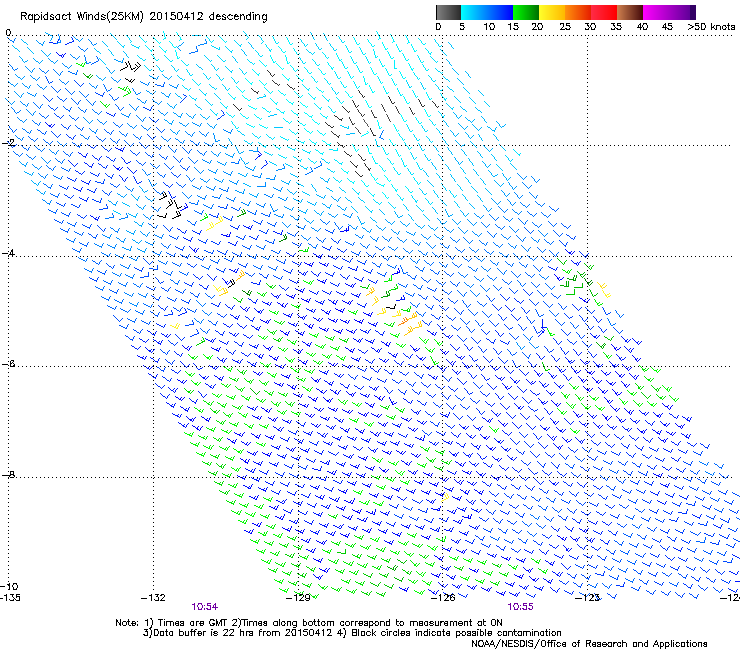The height and width of the screenshot is (650, 740).
Task: Click the yellow 20-25 knots color band
Action: pyautogui.click(x=552, y=12)
